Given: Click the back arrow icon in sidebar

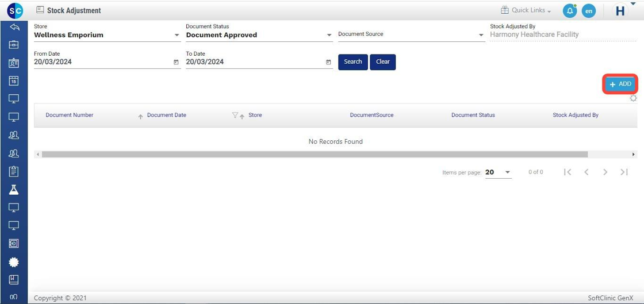Looking at the screenshot, I should (x=14, y=27).
